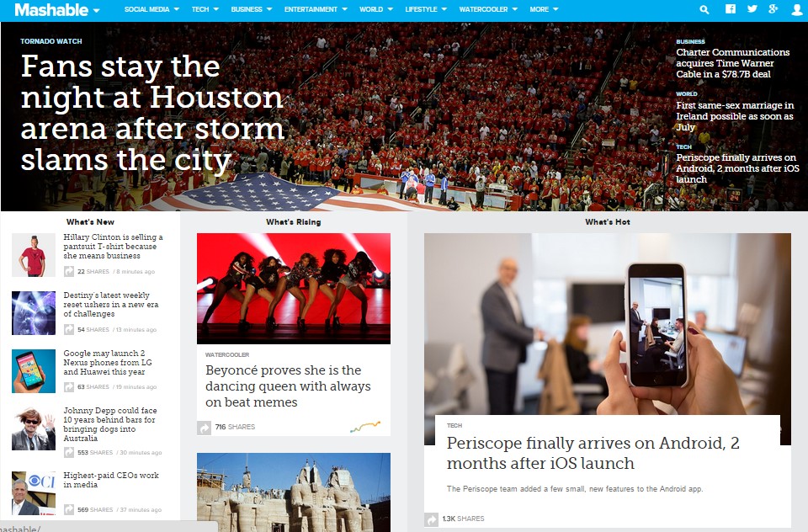Click the World tag in hero sidebar
The height and width of the screenshot is (532, 808).
click(687, 93)
